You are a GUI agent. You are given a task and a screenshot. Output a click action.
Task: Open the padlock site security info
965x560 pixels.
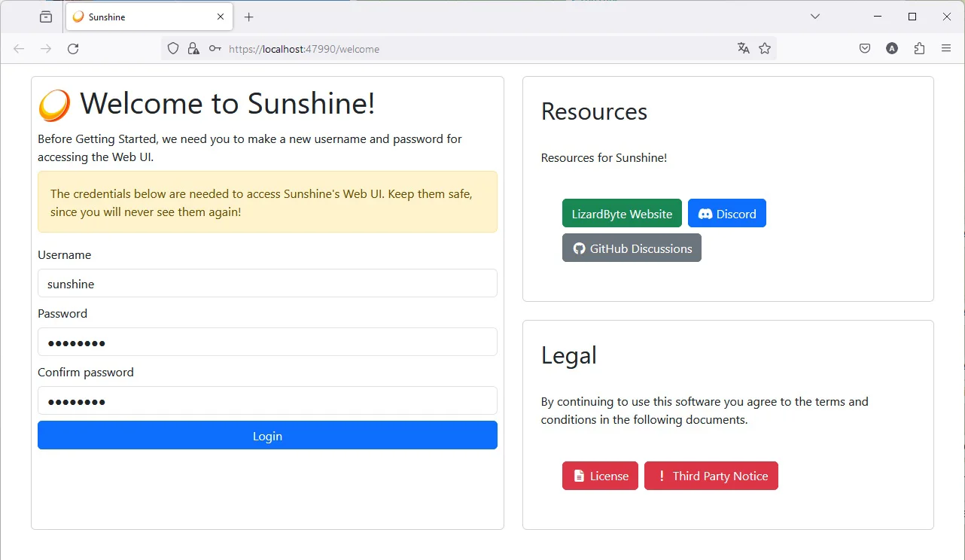pyautogui.click(x=193, y=49)
